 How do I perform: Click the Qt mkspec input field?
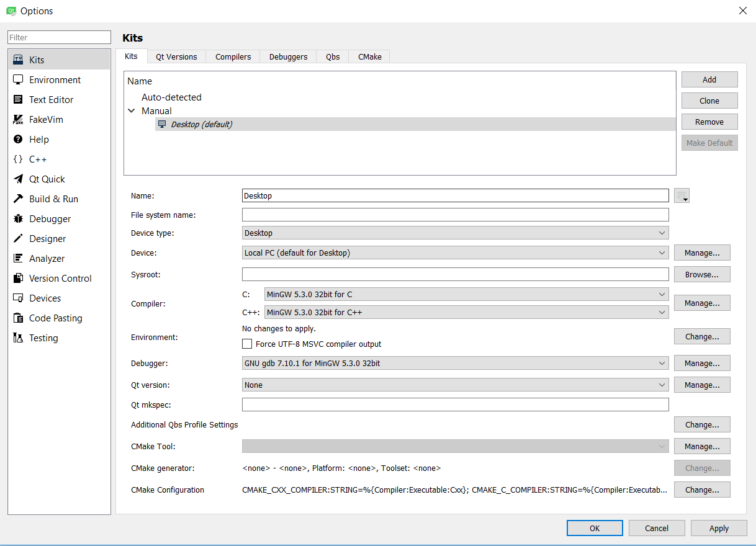[x=456, y=405]
